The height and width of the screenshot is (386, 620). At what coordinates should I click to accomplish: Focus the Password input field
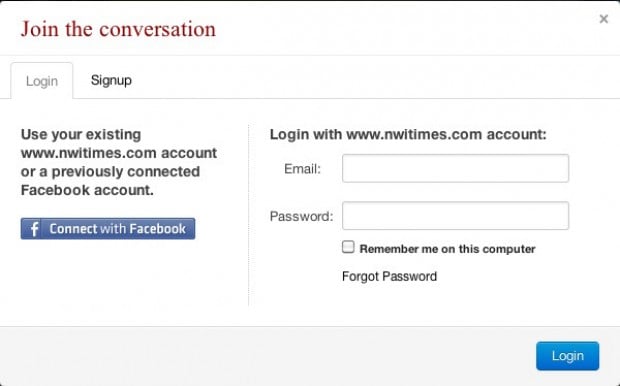[456, 216]
